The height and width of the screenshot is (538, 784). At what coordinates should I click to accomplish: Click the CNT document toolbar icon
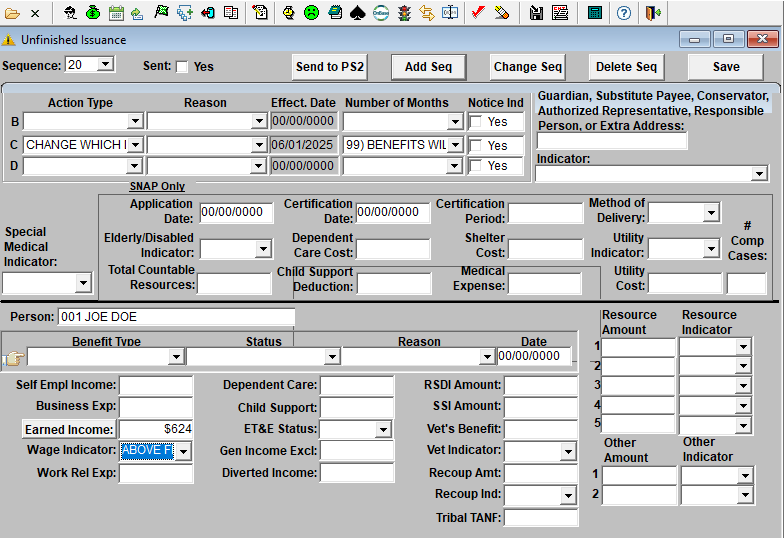560,12
